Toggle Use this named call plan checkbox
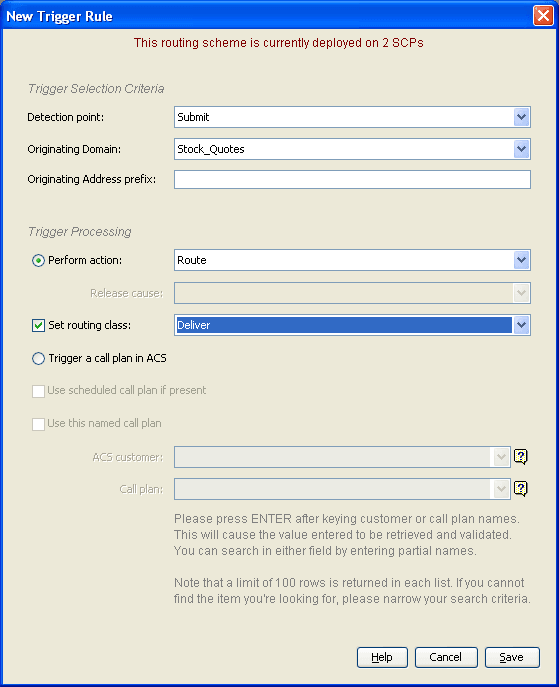Image resolution: width=559 pixels, height=687 pixels. 38,424
